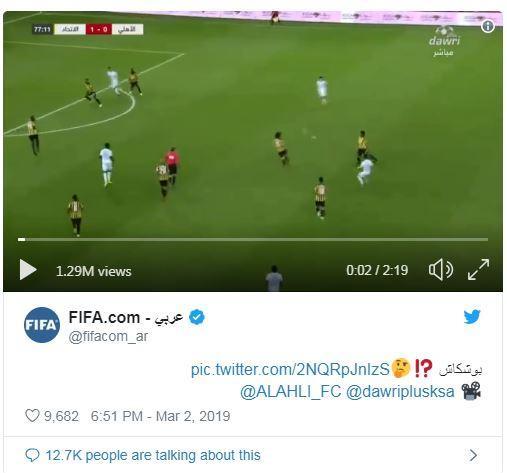
Task: Click the 0:02 / 2:19 time display
Action: point(377,270)
